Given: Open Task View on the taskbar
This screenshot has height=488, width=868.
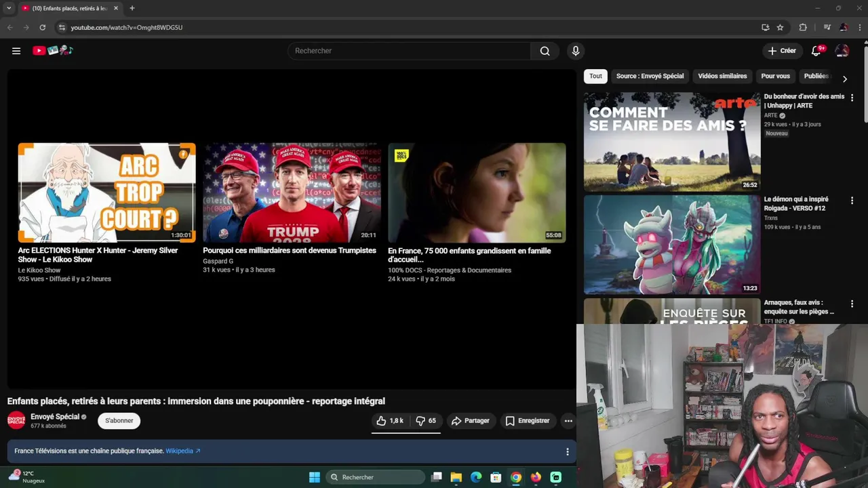Looking at the screenshot, I should [x=437, y=477].
